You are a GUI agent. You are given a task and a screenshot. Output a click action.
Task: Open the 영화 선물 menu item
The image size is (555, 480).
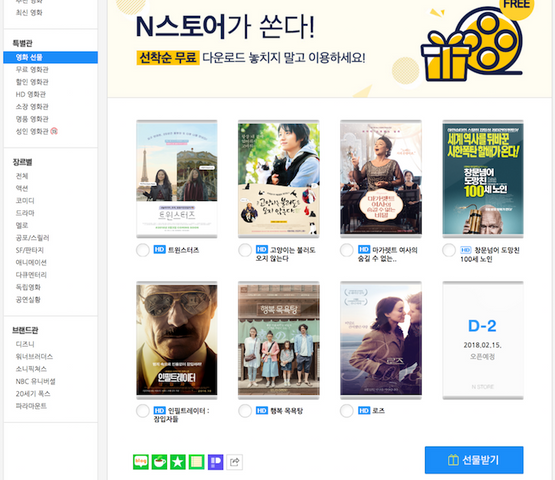point(51,57)
